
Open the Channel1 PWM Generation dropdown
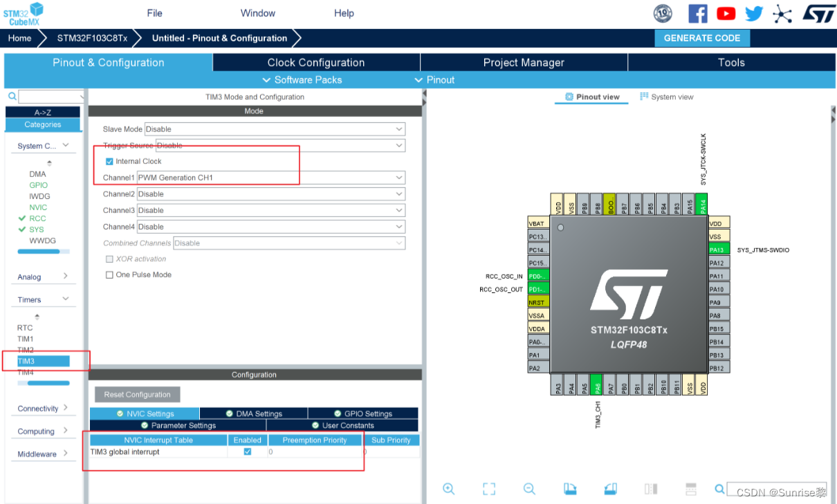[271, 178]
